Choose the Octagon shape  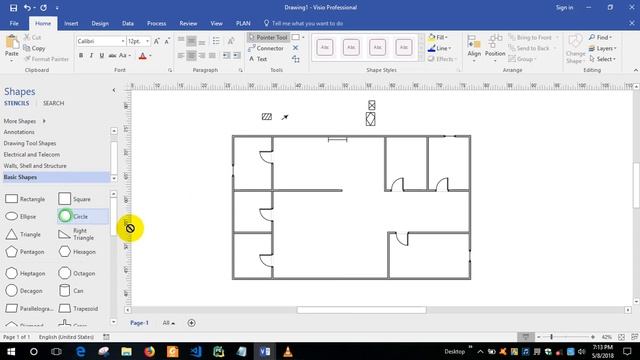pyautogui.click(x=77, y=273)
